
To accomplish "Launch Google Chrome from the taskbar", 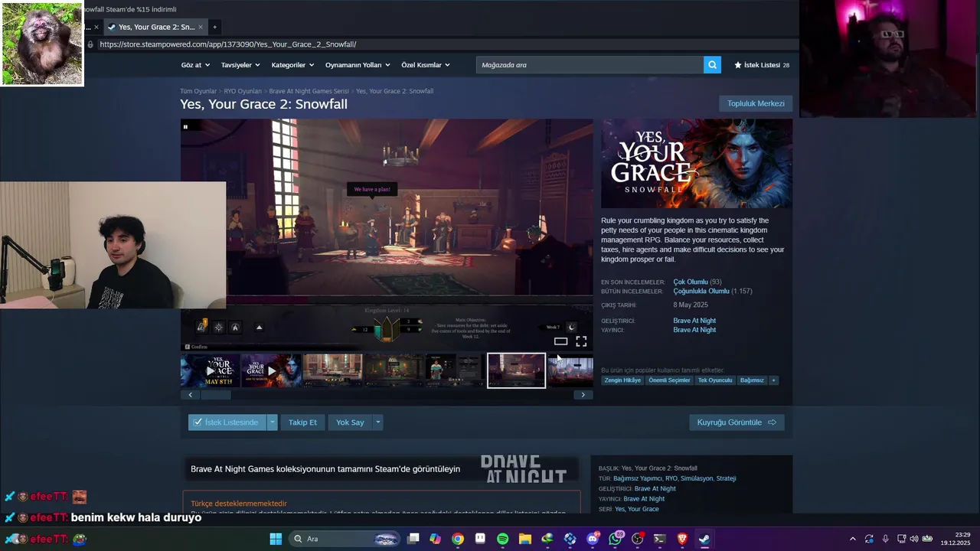I will pyautogui.click(x=458, y=539).
